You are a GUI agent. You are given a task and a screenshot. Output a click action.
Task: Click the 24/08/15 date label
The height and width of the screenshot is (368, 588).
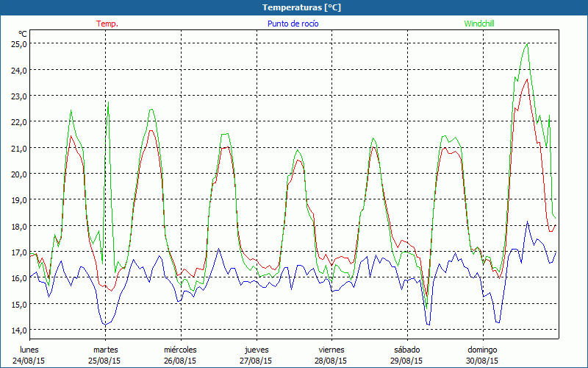coord(29,361)
